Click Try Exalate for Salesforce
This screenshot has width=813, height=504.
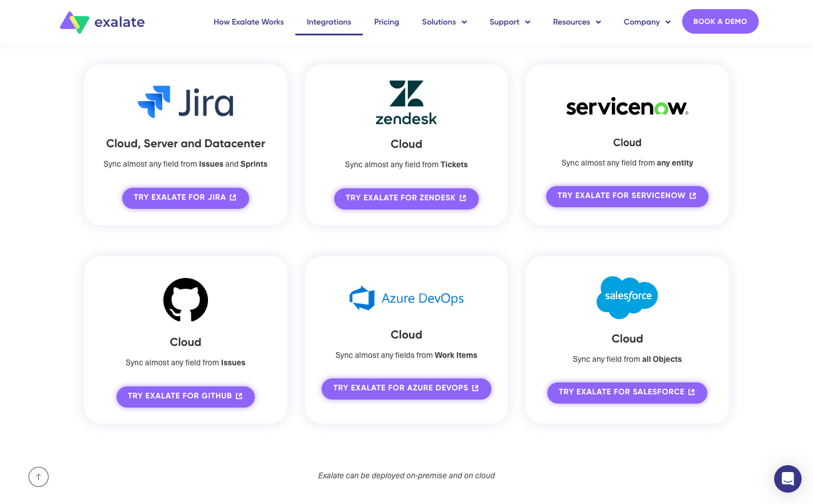(x=627, y=392)
